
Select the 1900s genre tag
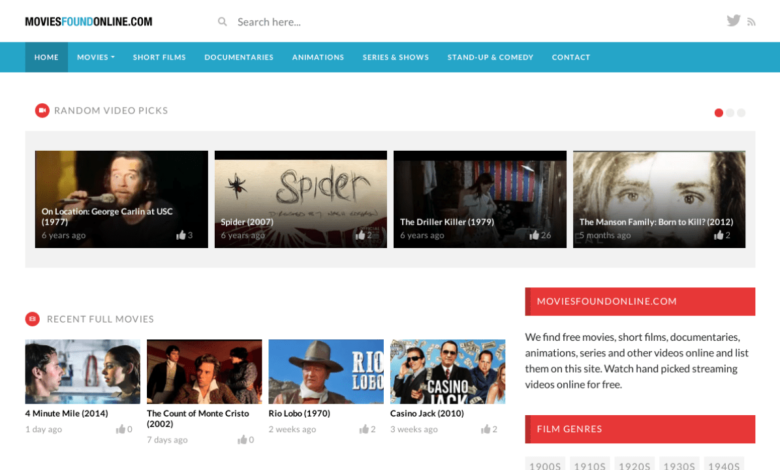point(545,465)
